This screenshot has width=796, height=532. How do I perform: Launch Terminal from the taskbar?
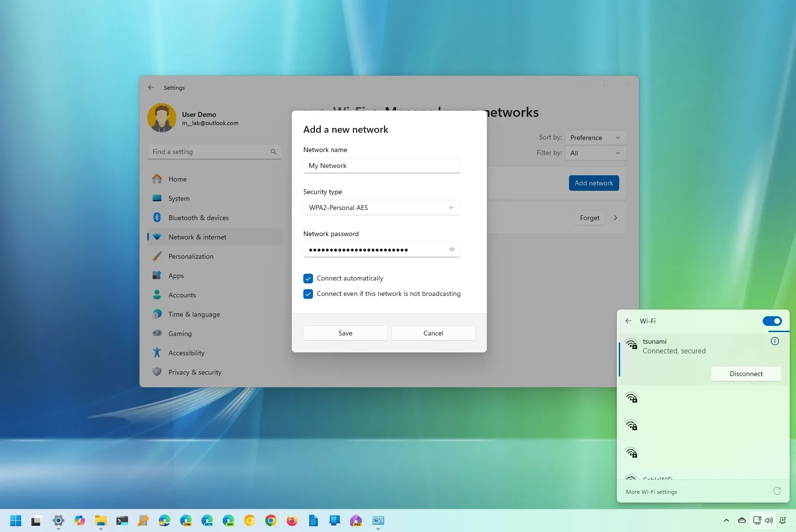[x=122, y=520]
